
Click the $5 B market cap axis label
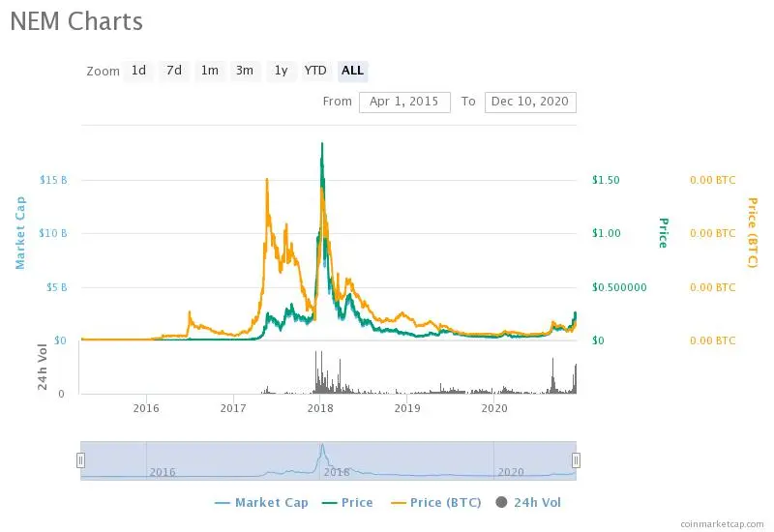click(56, 287)
